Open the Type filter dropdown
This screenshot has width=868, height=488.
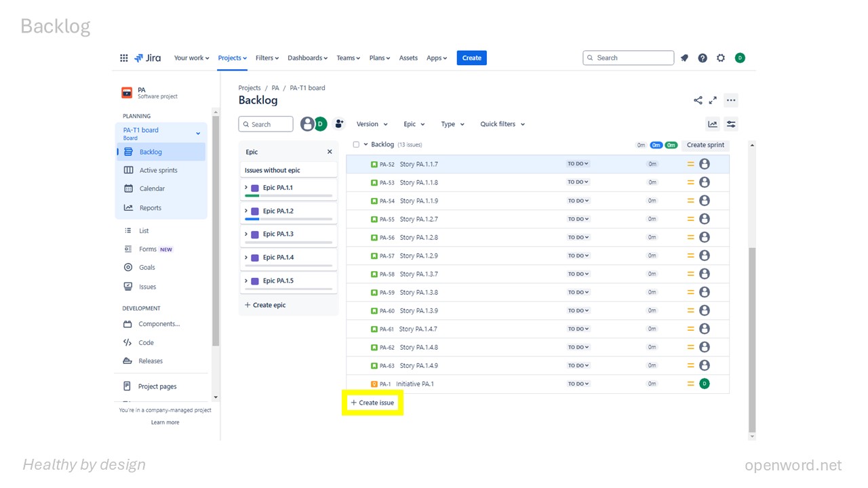[453, 124]
